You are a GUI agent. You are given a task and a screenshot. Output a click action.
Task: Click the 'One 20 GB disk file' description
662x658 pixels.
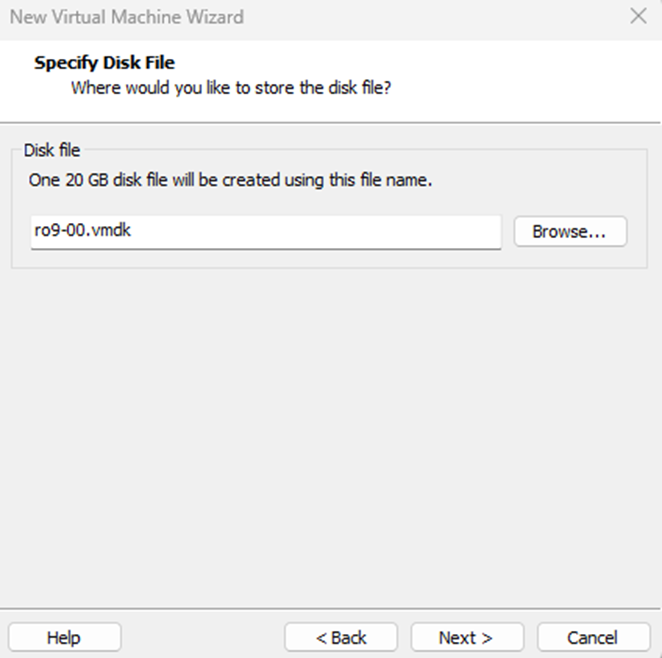pos(230,180)
